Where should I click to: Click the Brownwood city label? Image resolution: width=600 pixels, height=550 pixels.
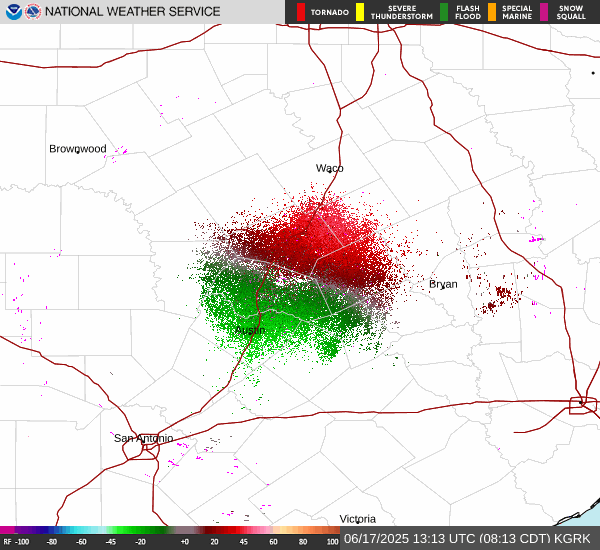[x=78, y=149]
